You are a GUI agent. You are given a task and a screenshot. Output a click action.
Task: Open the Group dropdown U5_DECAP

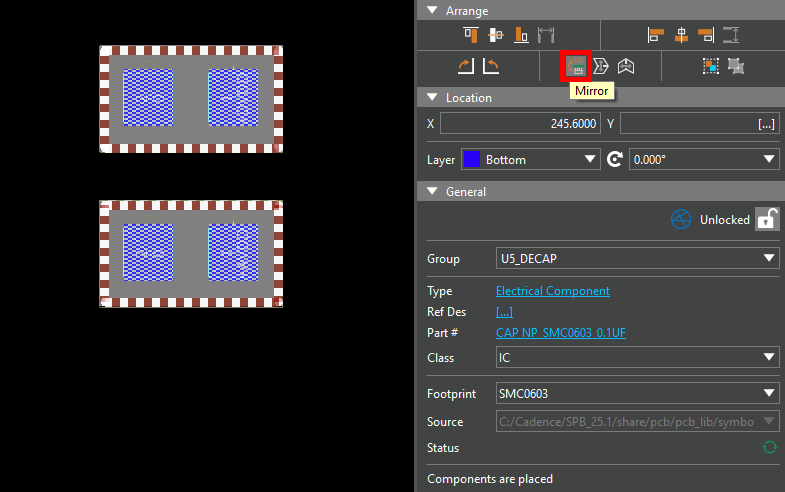pos(637,258)
